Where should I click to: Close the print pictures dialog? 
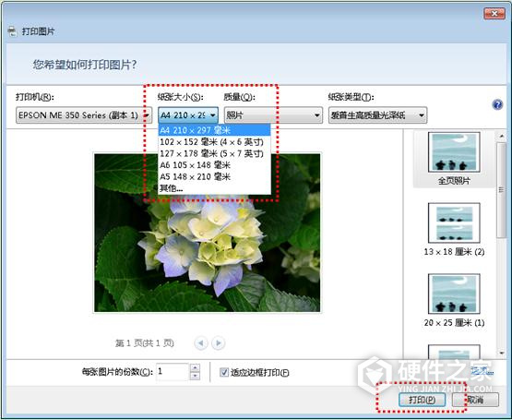494,14
